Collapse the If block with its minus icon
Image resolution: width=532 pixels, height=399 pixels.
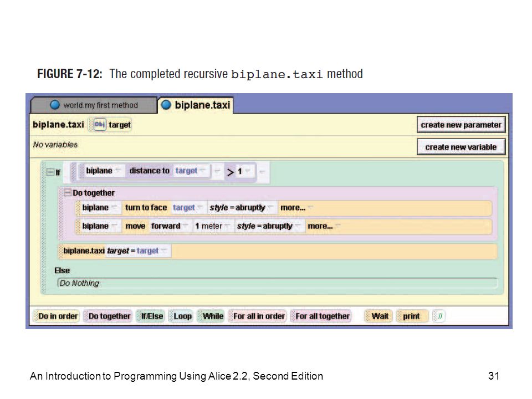50,172
